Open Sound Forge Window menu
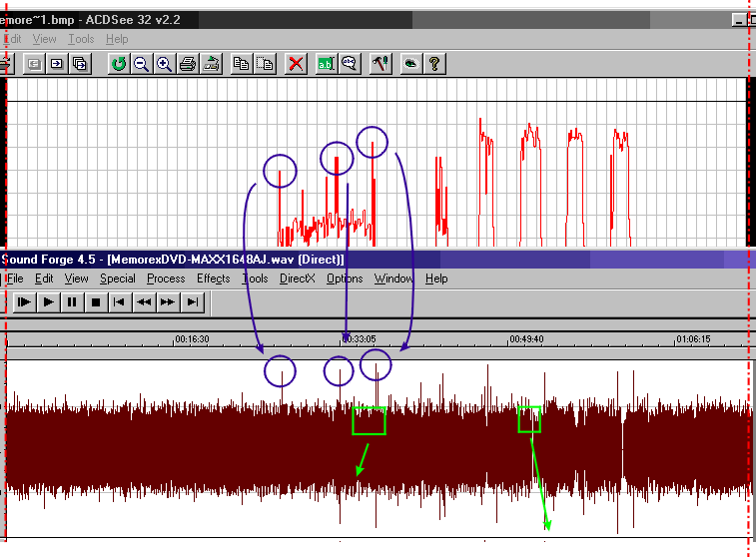 (393, 278)
